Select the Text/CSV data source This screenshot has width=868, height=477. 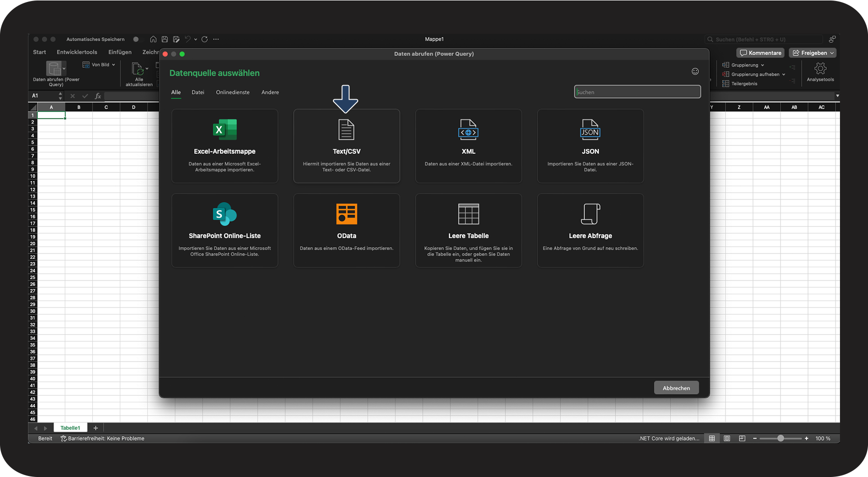click(x=346, y=146)
